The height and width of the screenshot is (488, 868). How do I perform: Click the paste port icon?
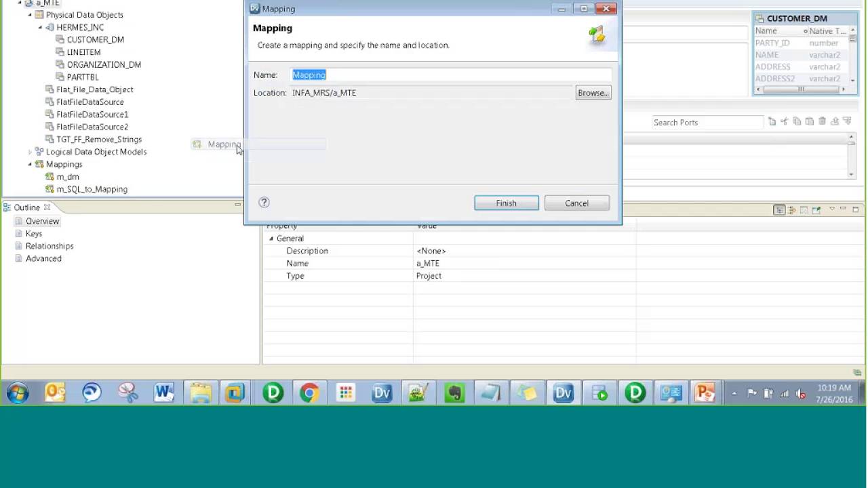coord(810,121)
